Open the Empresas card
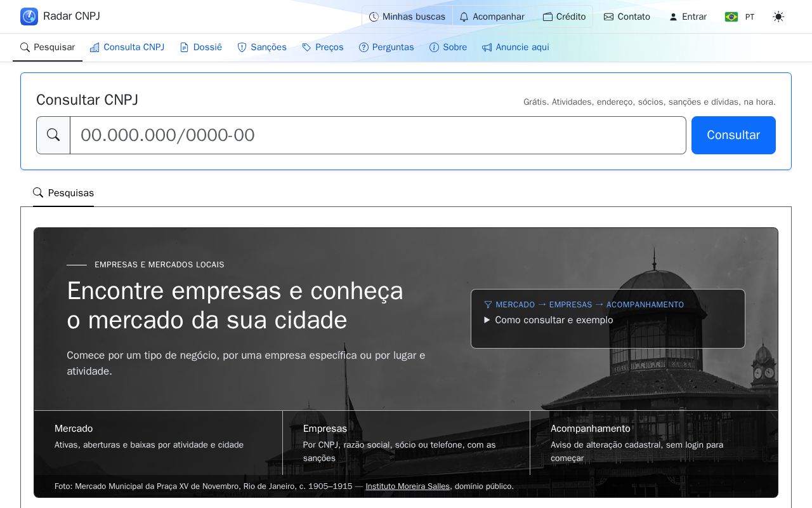 406,443
